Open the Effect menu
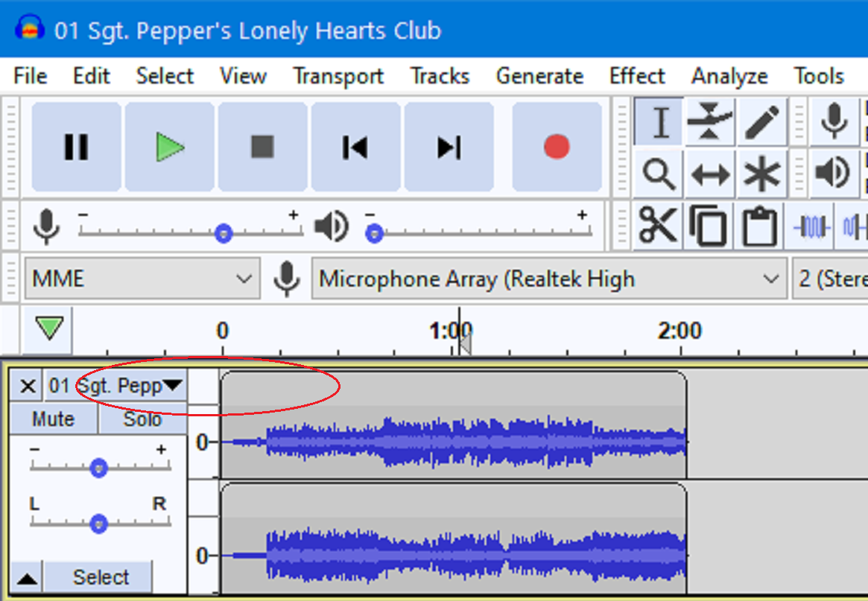The height and width of the screenshot is (601, 868). 637,75
